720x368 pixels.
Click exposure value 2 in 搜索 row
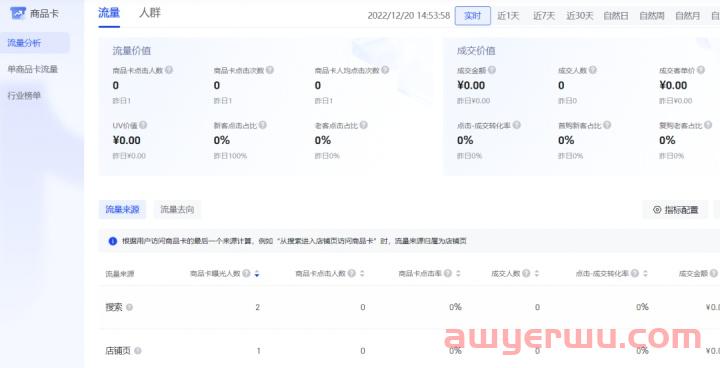pyautogui.click(x=257, y=307)
